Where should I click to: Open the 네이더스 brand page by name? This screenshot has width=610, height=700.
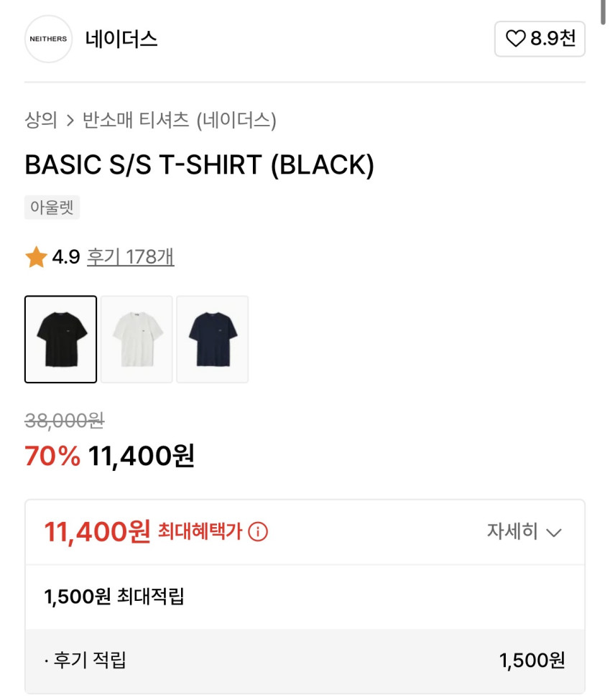(121, 39)
